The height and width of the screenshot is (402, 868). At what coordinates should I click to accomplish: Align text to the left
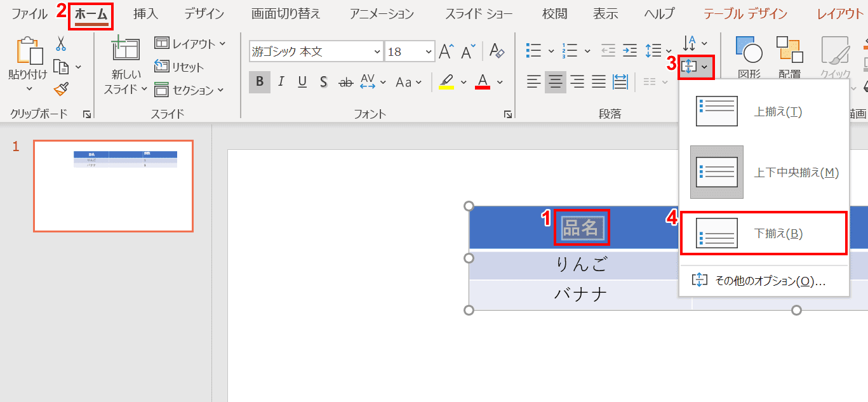click(534, 81)
